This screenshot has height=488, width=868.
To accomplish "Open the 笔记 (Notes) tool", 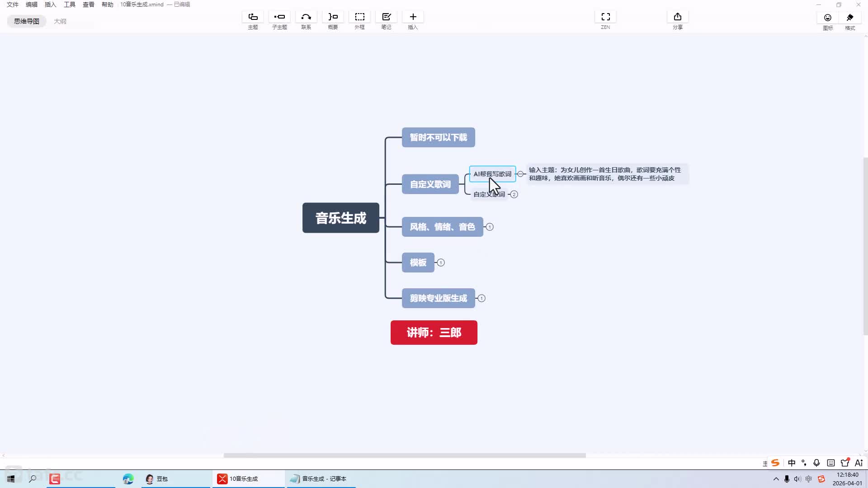I will [x=386, y=17].
